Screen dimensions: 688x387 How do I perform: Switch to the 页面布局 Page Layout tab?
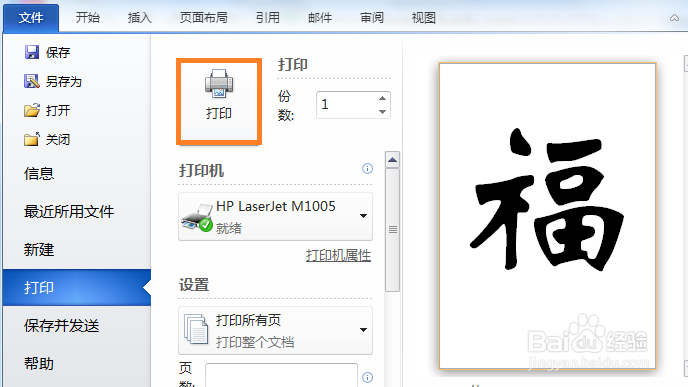[x=204, y=18]
